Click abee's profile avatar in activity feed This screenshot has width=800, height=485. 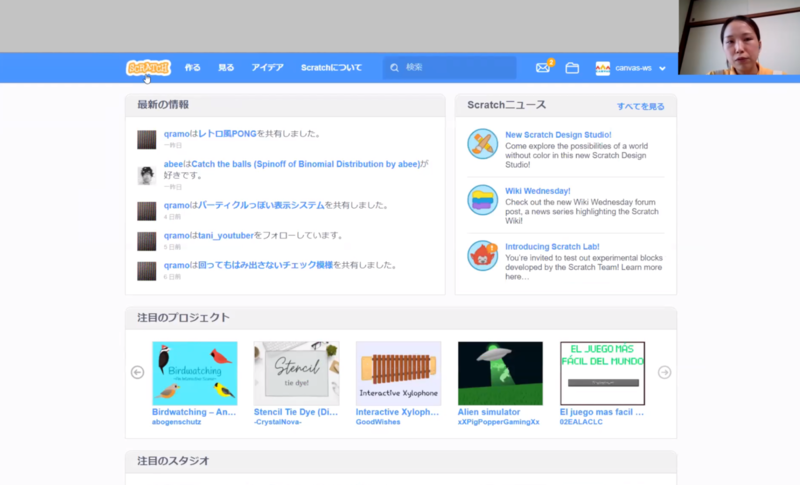pos(147,174)
